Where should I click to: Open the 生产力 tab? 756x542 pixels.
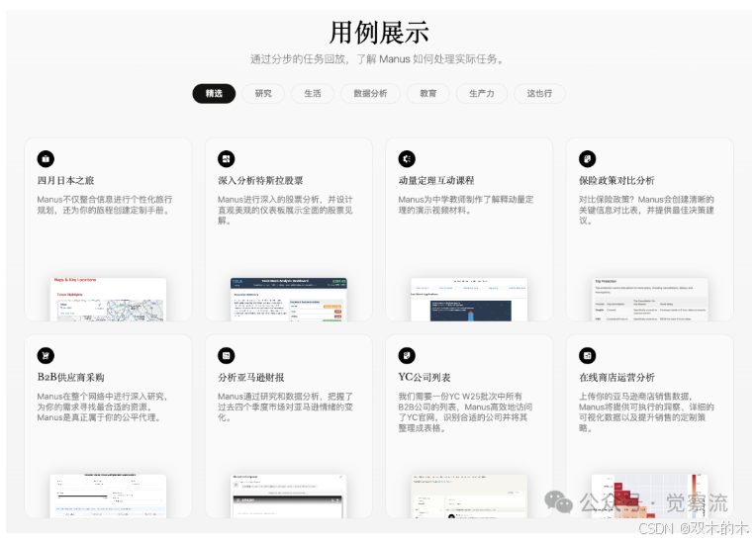(x=482, y=93)
